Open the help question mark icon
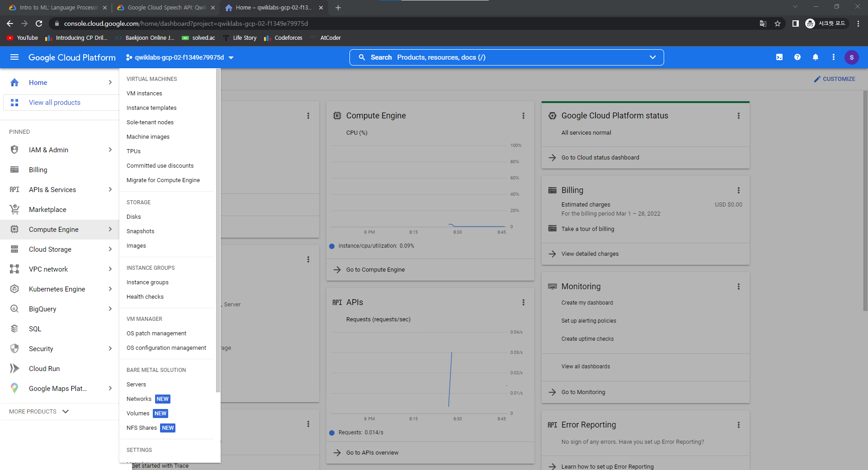Screen dimensions: 868x470 (x=797, y=57)
